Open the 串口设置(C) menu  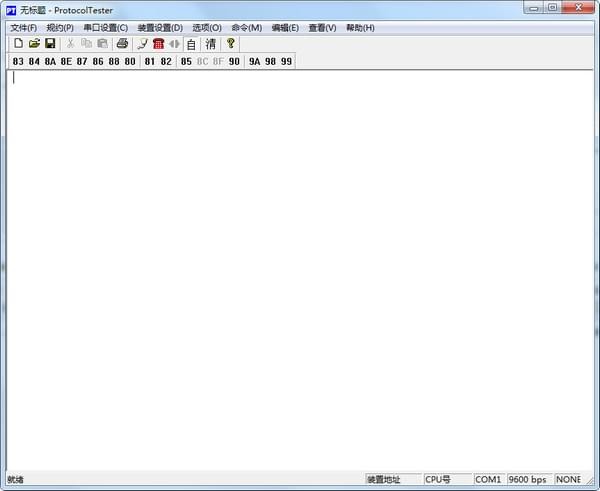tap(106, 28)
